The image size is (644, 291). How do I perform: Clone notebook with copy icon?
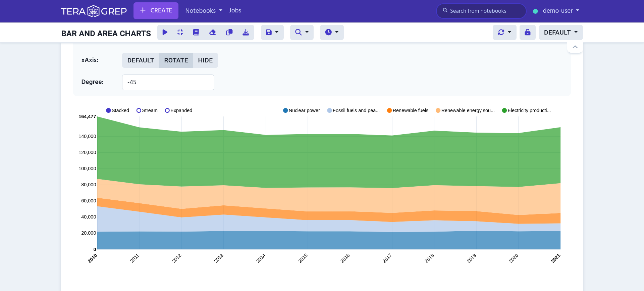pyautogui.click(x=229, y=32)
